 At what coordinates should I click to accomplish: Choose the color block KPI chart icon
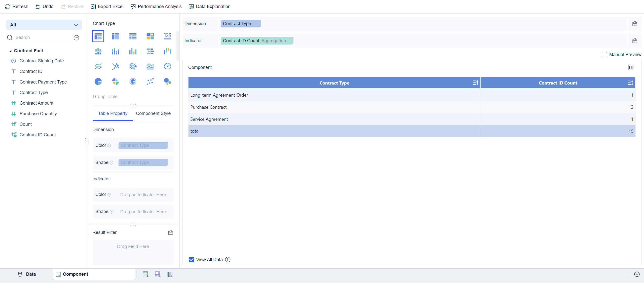pos(150,36)
